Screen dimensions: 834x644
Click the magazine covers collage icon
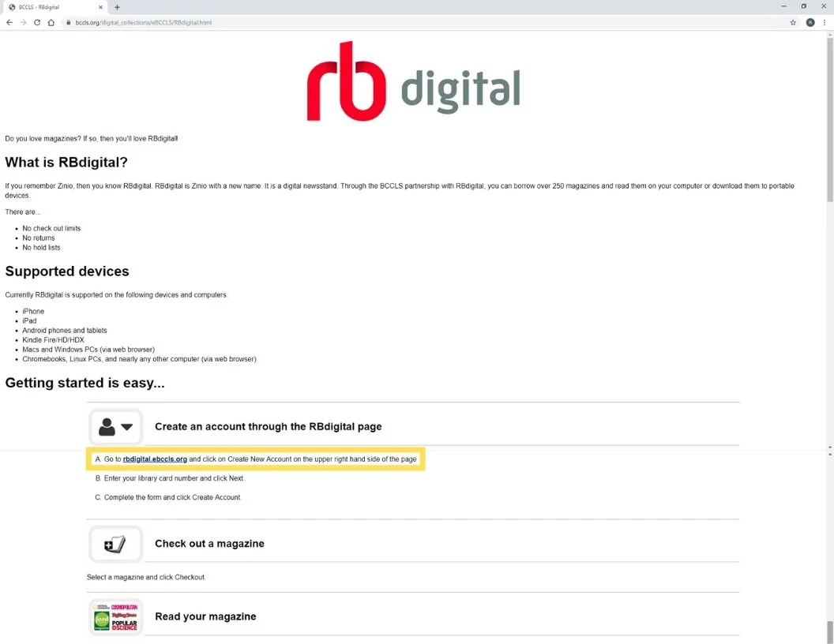(115, 617)
